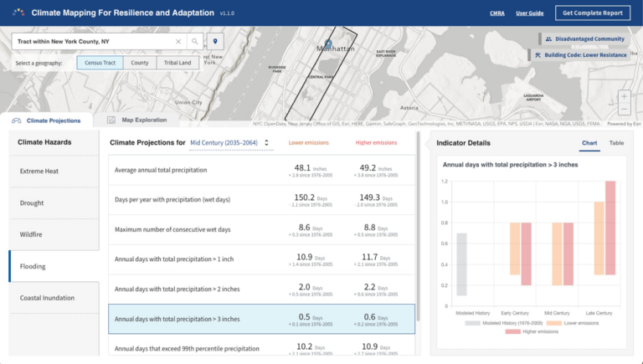This screenshot has width=643, height=364.
Task: Zoom out on the map
Action: coord(625,110)
